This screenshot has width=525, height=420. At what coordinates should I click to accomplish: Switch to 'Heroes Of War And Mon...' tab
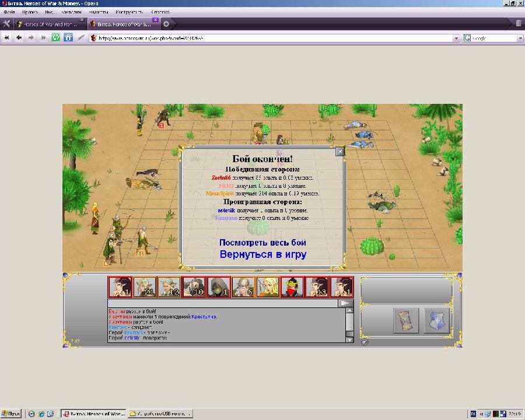50,24
